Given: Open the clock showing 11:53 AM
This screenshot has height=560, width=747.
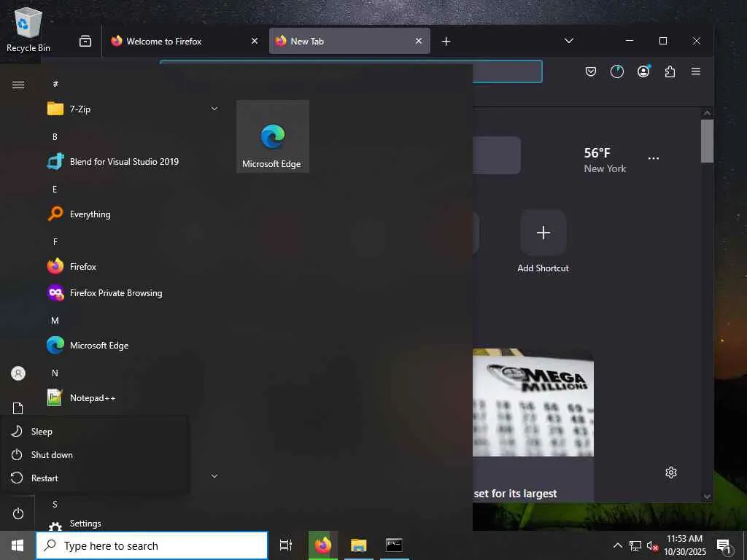Looking at the screenshot, I should coord(684,545).
